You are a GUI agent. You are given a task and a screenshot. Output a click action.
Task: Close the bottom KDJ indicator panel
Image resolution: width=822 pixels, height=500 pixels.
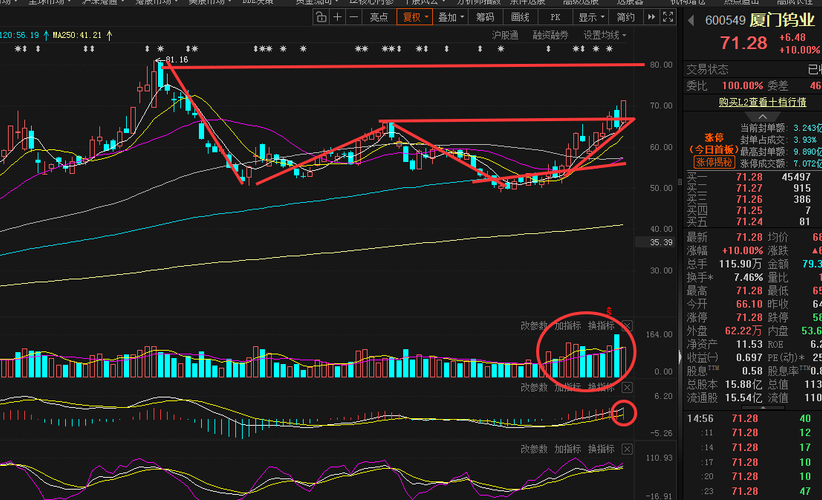click(627, 449)
